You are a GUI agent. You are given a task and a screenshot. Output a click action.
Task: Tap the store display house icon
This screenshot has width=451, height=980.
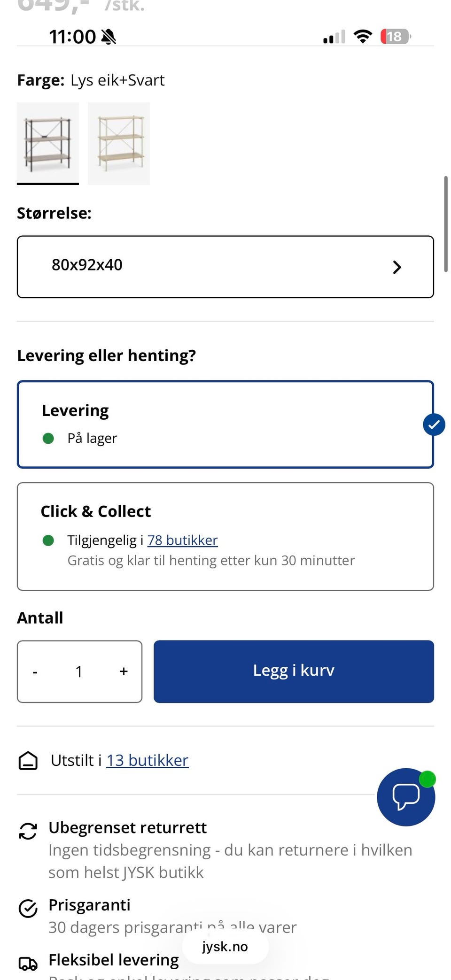click(x=28, y=761)
